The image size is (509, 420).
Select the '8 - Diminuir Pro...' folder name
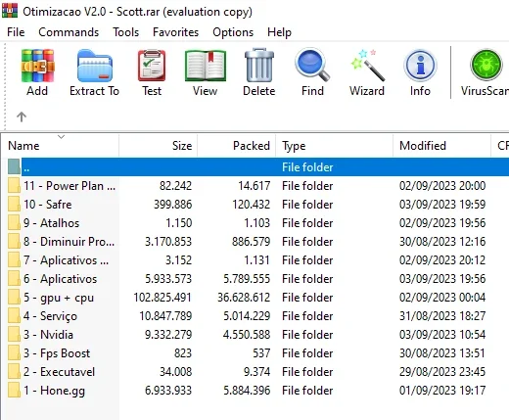[69, 242]
